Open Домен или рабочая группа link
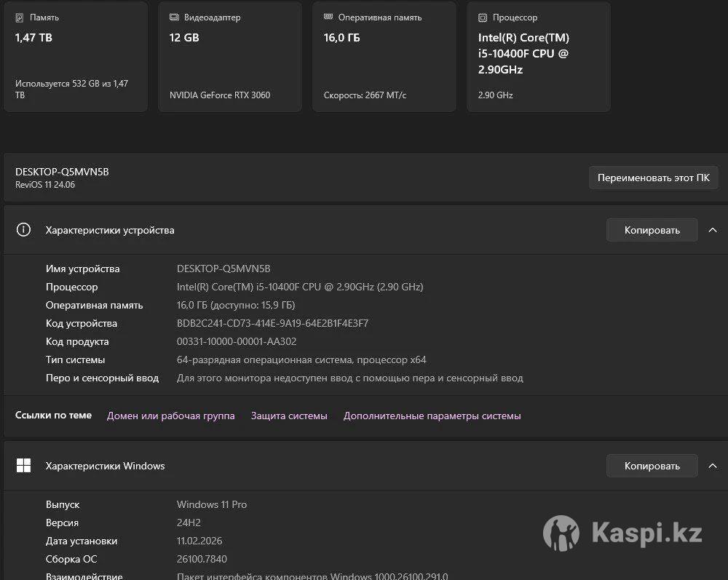Image resolution: width=728 pixels, height=580 pixels. (170, 416)
